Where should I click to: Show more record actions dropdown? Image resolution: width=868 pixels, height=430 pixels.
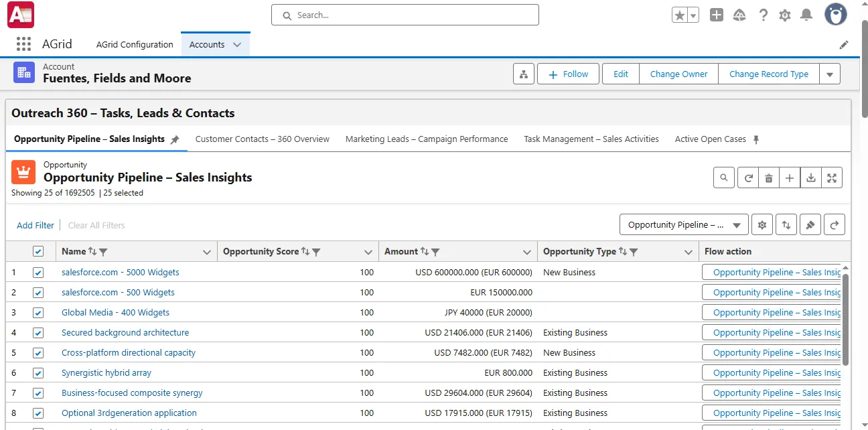(830, 74)
